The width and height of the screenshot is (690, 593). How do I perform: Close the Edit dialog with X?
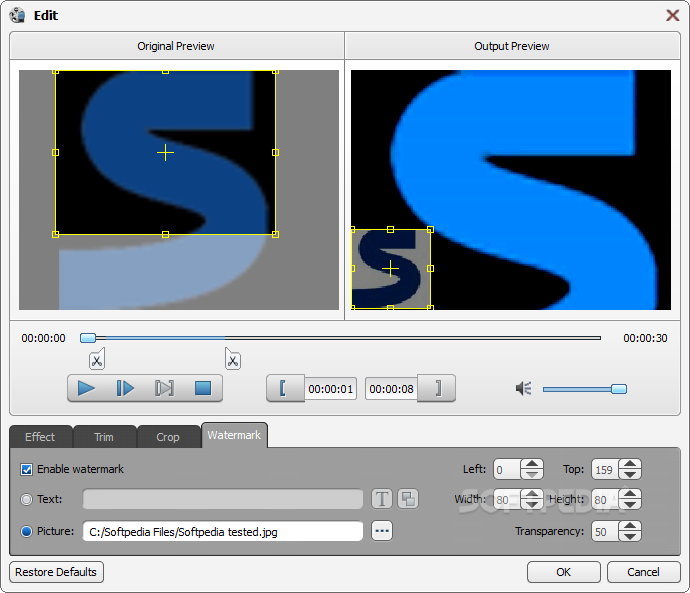(672, 15)
